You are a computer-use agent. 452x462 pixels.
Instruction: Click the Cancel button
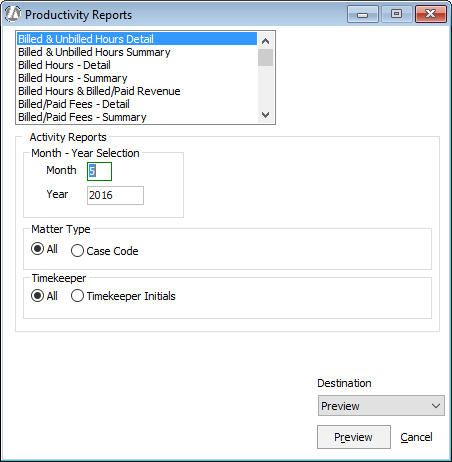416,437
